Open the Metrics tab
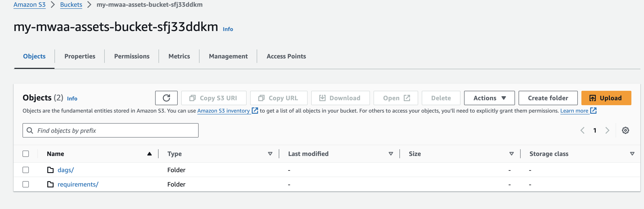The image size is (644, 209). tap(179, 56)
